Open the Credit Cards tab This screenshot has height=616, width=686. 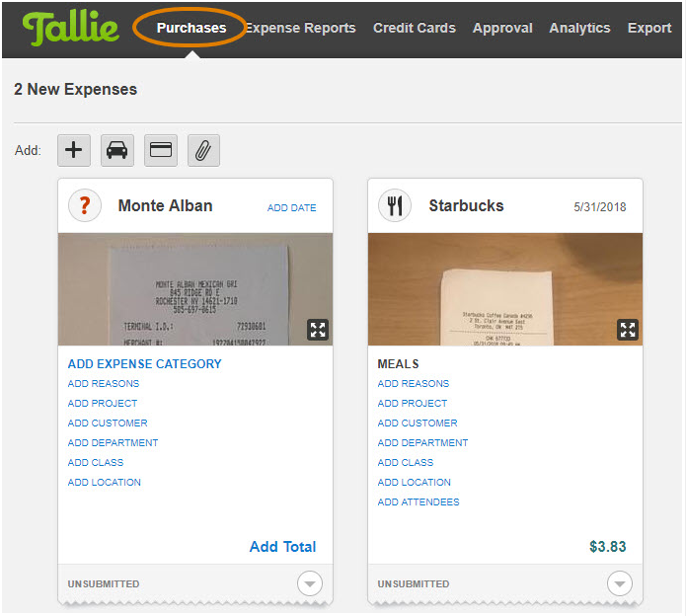414,28
